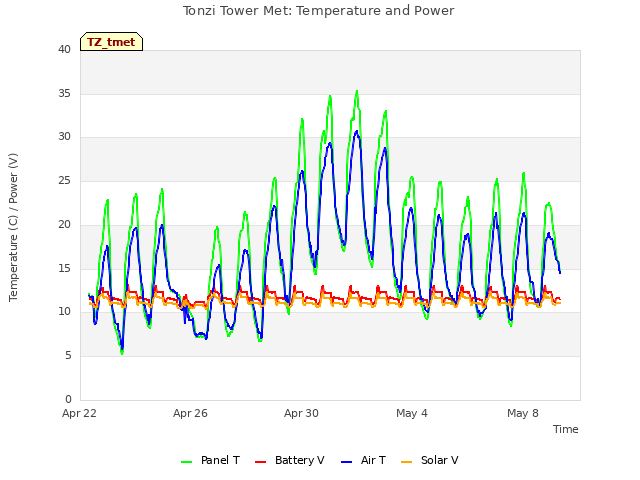This screenshot has width=640, height=480.
Task: Click the y-axis value 40
Action: pos(64,50)
